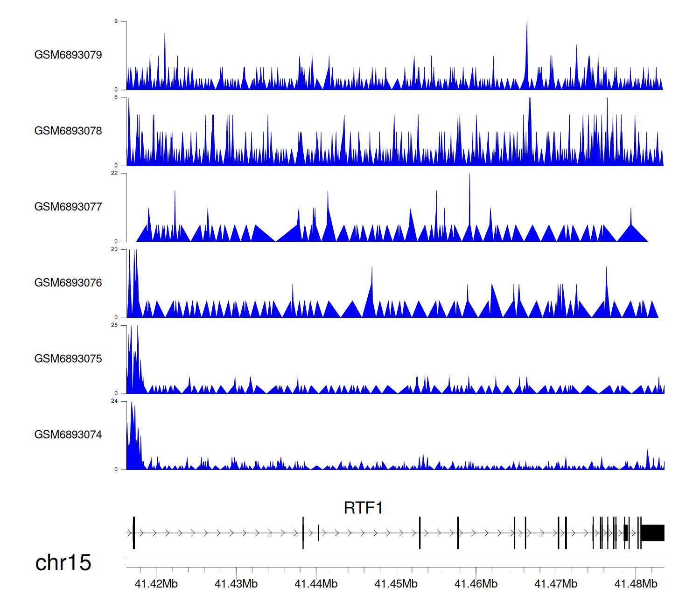Viewport: 700px width, 616px height.
Task: Select the GSM6893076 track label
Action: click(x=68, y=283)
